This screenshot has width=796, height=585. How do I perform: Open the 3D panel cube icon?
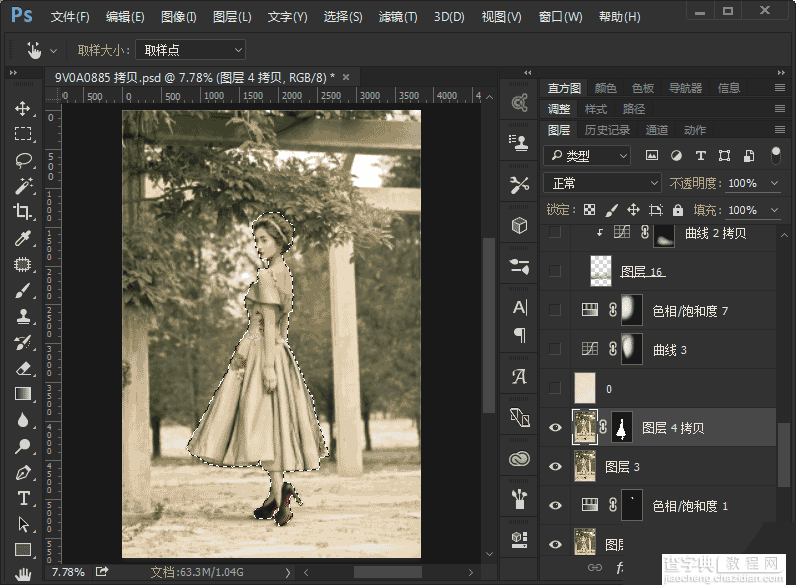(x=519, y=225)
